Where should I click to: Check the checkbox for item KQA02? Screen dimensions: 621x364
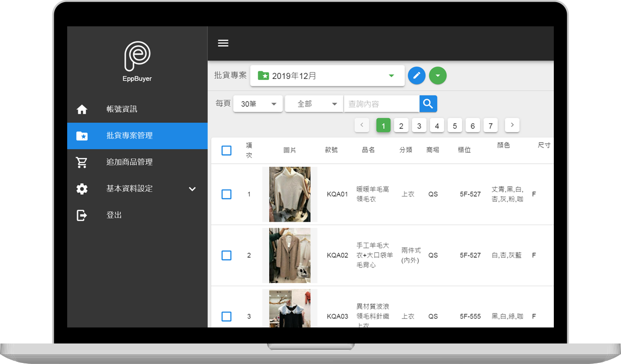[x=226, y=256]
